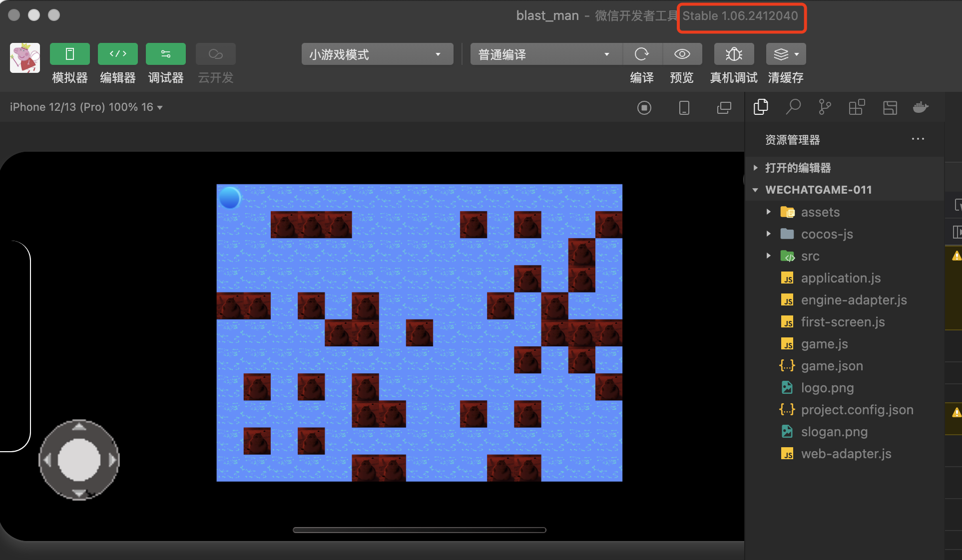Toggle the Debugger panel button
Viewport: 962px width, 560px height.
tap(165, 54)
